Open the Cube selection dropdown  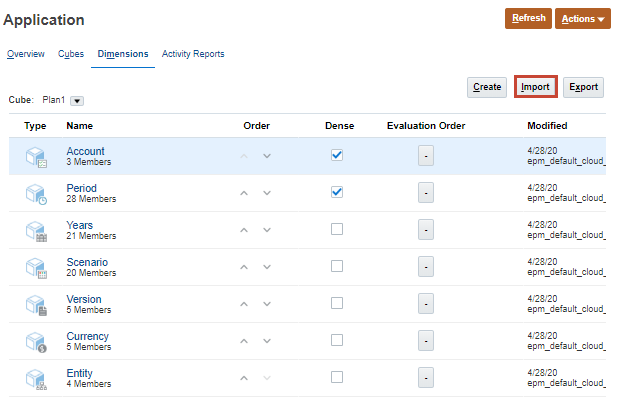pos(77,101)
